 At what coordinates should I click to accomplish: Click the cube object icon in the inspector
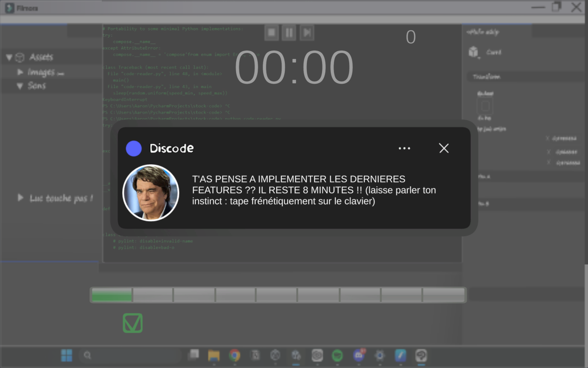coord(474,52)
